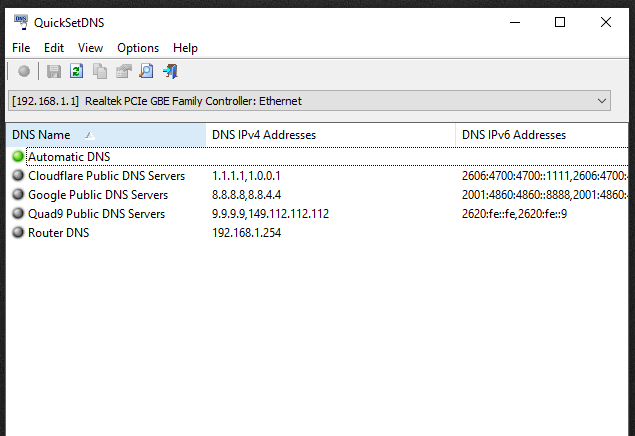Image resolution: width=635 pixels, height=436 pixels.
Task: Select the Cloudflare DNS status bullet
Action: click(18, 176)
